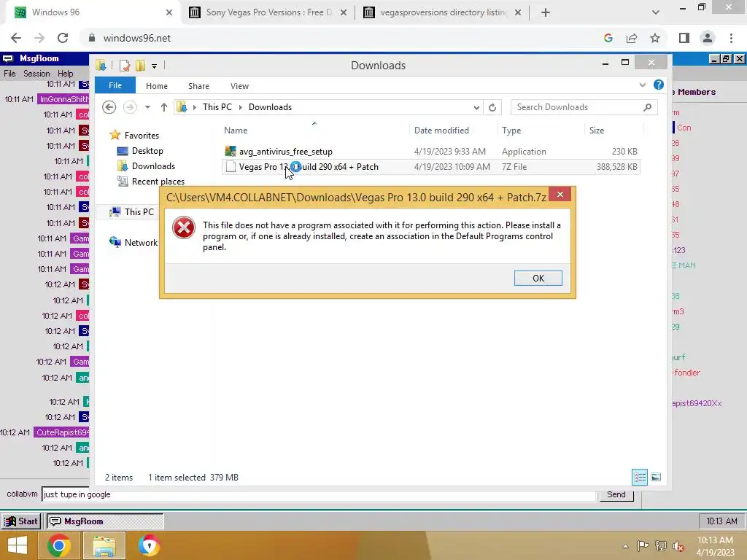Viewport: 747px width, 560px height.
Task: Open File Explorer from the VM taskbar
Action: coord(104,545)
